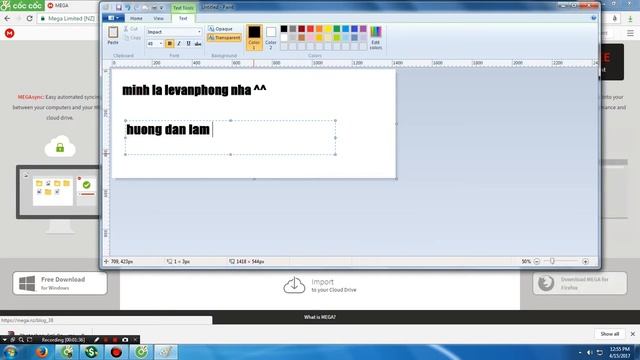Click the Text Tools contextual tab header
The width and height of the screenshot is (640, 360).
point(183,8)
